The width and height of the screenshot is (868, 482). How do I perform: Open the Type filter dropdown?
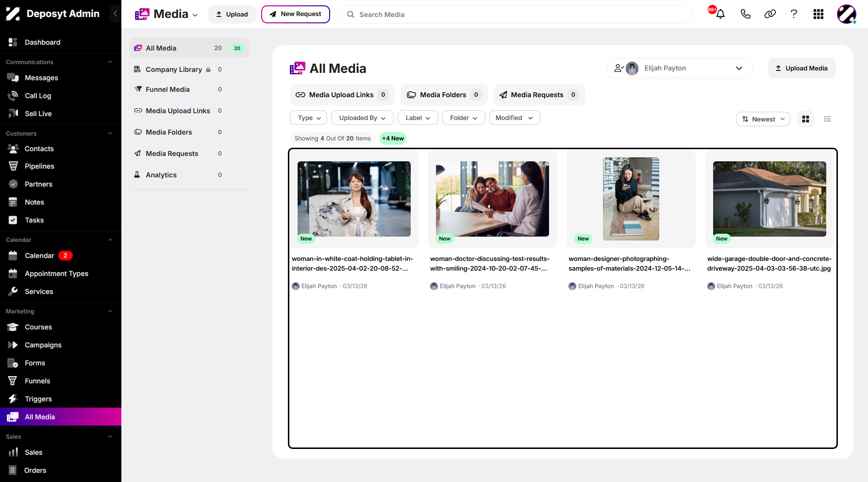tap(309, 118)
